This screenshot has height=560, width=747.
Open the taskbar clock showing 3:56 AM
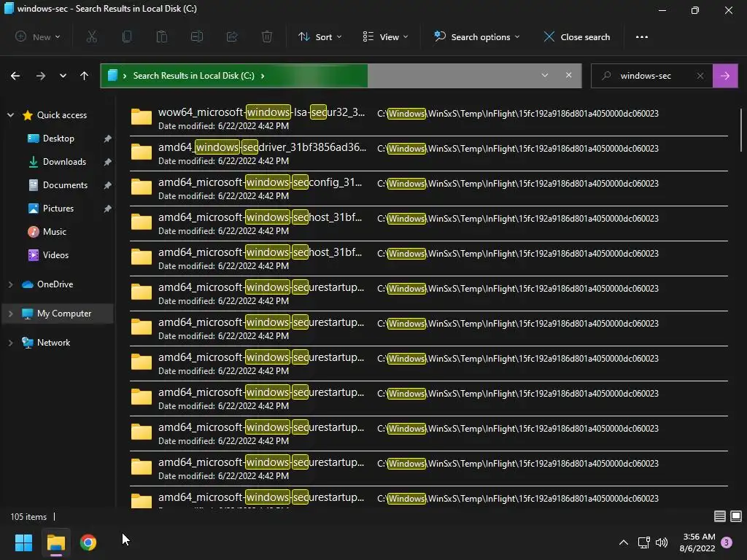pyautogui.click(x=698, y=542)
